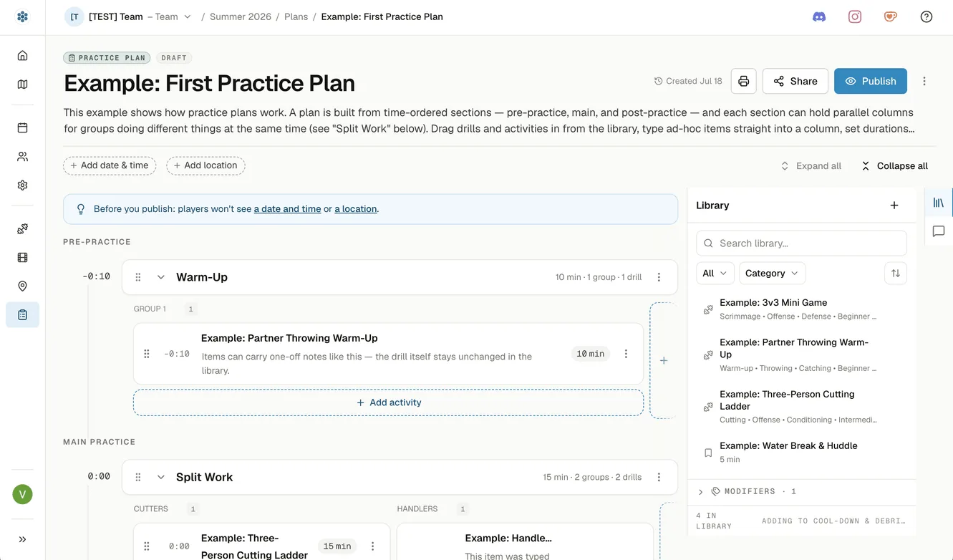953x560 pixels.
Task: Open the plan's more options menu beside Publish
Action: 924,81
